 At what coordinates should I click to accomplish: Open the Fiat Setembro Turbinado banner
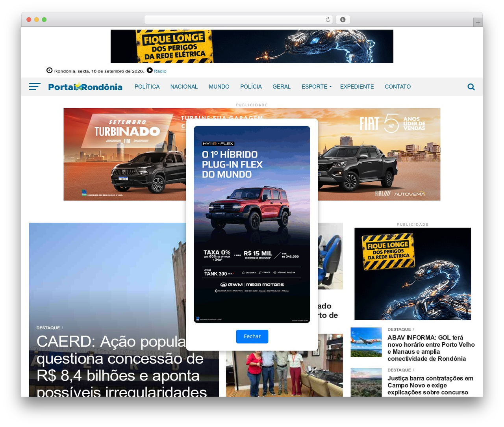pos(125,154)
